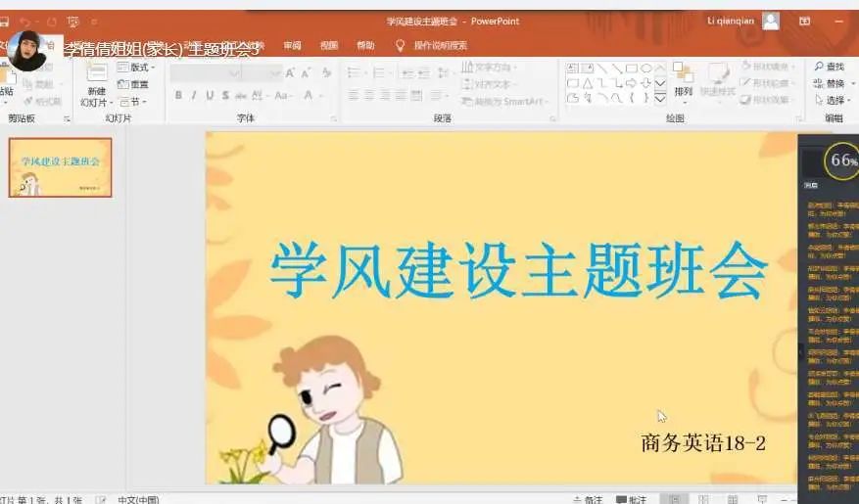This screenshot has width=859, height=504.
Task: Select the down arrow shape in gallery
Action: tap(646, 83)
